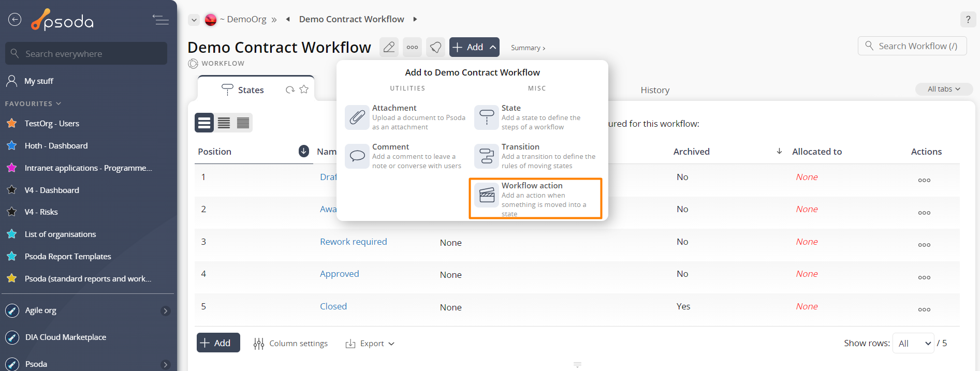The image size is (980, 371).
Task: Favourite the States tab with the star
Action: (304, 89)
